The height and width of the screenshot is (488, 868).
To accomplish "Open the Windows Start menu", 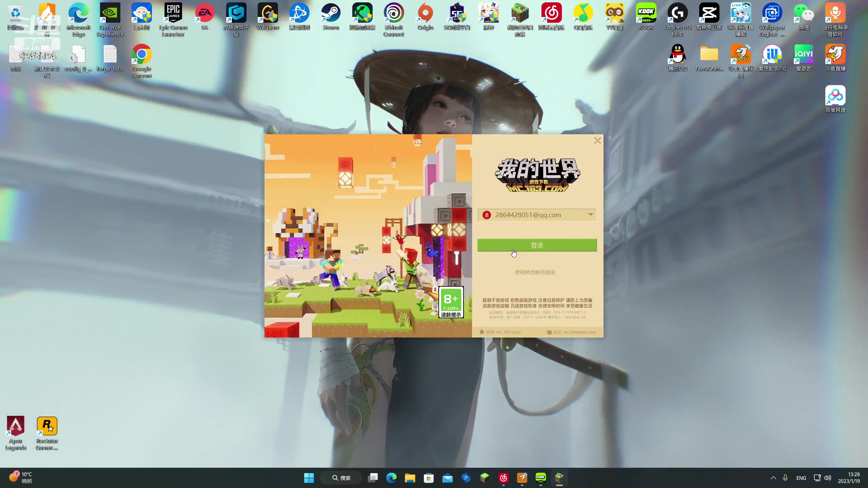I will point(309,478).
